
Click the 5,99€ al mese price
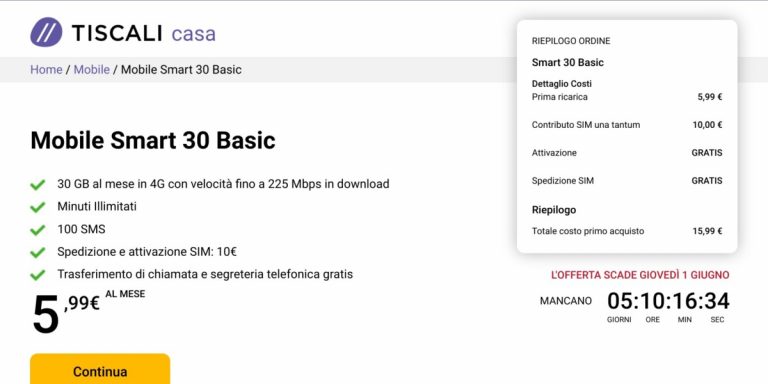[89, 312]
